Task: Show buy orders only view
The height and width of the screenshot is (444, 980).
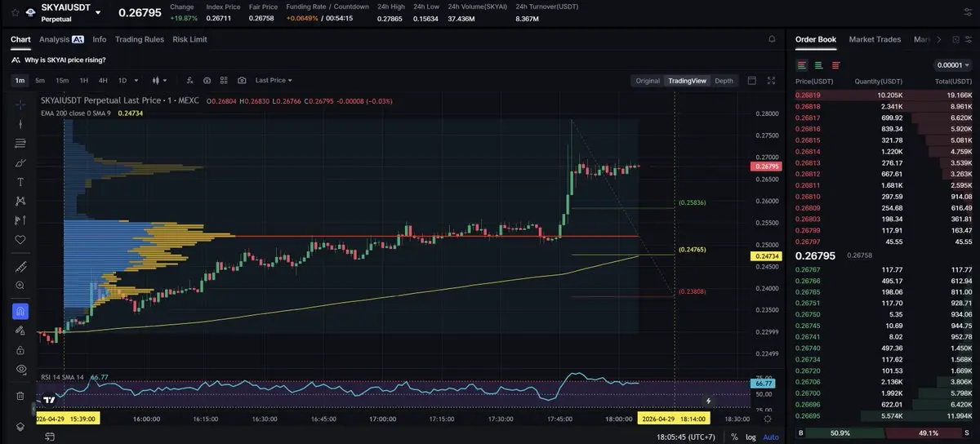Action: tap(818, 65)
